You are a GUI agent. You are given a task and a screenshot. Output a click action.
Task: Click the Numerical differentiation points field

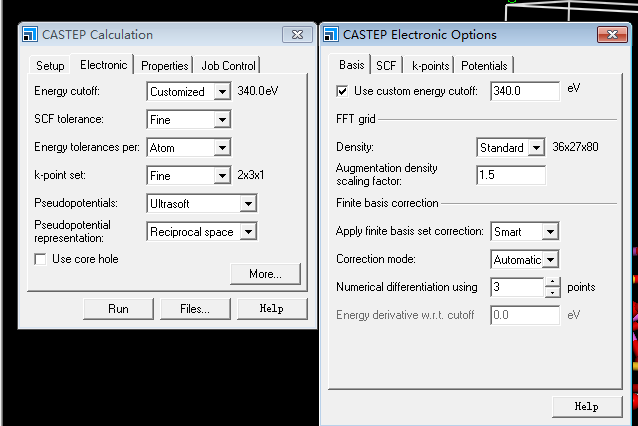pyautogui.click(x=518, y=287)
